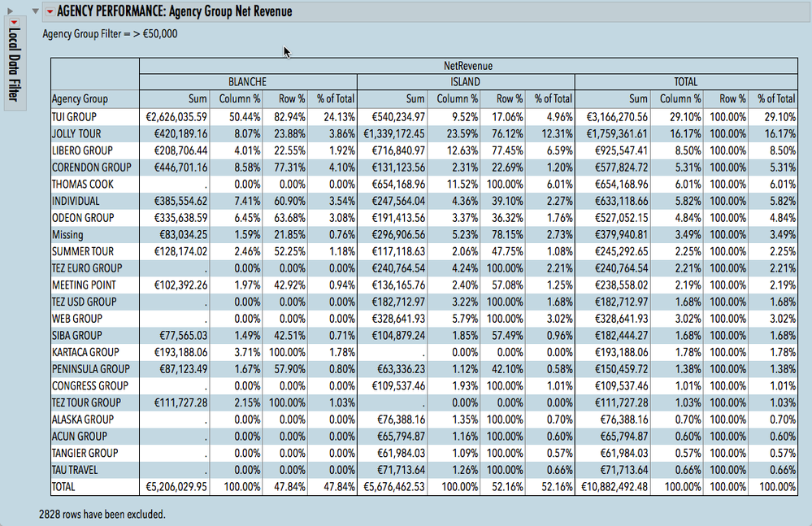Click TUI GROUP Blanche sum €2,626,035.59
Viewport: 812px width, 526px height.
[176, 117]
